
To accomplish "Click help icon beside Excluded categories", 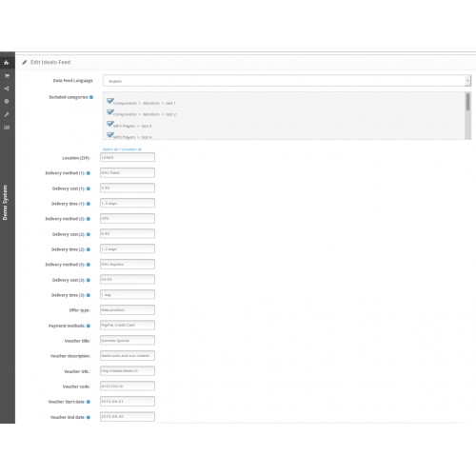I will pyautogui.click(x=91, y=97).
